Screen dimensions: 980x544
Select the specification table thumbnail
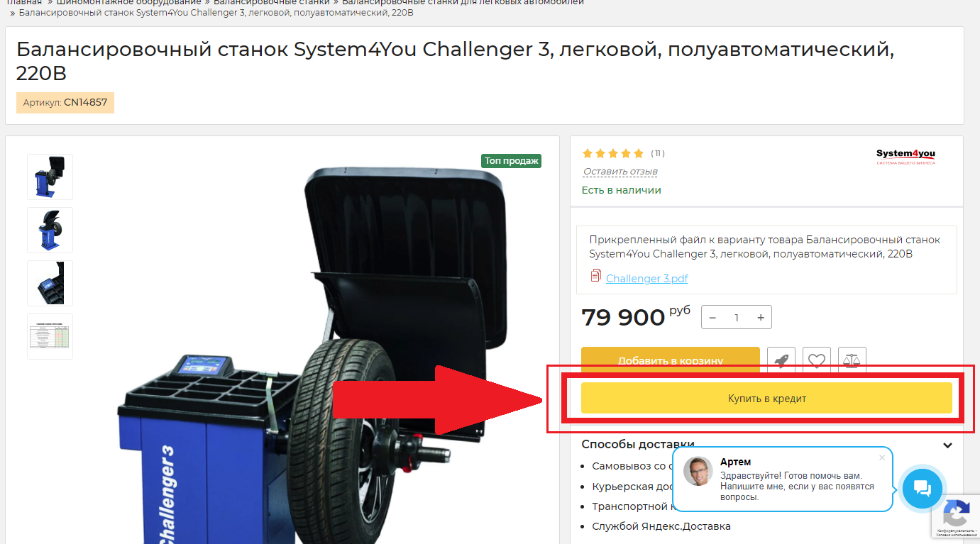50,336
